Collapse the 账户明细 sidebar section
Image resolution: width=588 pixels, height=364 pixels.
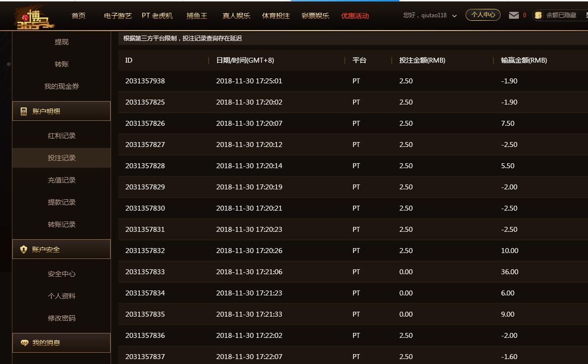point(61,111)
